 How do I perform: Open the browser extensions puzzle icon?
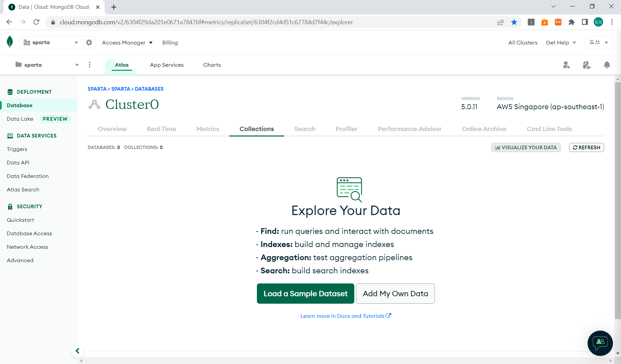pos(571,22)
